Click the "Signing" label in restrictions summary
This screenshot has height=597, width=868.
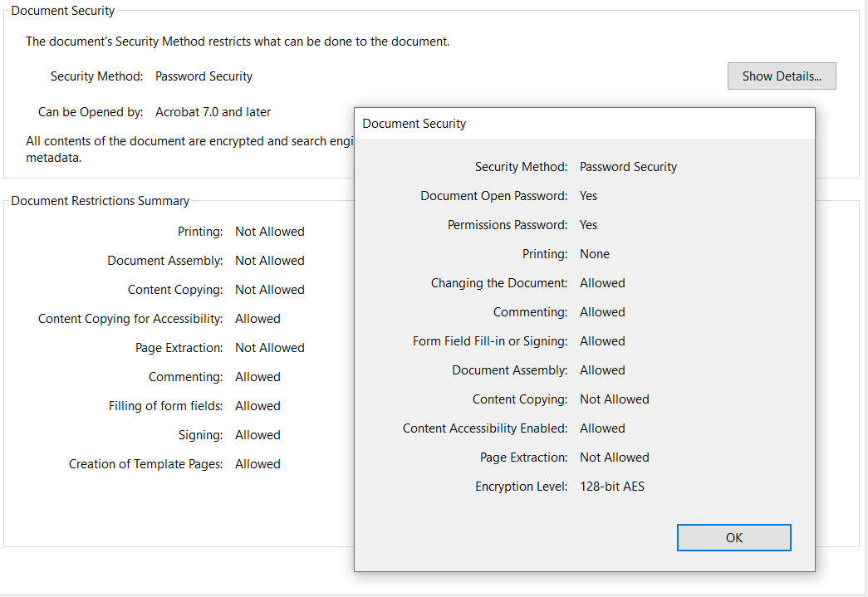click(x=200, y=435)
